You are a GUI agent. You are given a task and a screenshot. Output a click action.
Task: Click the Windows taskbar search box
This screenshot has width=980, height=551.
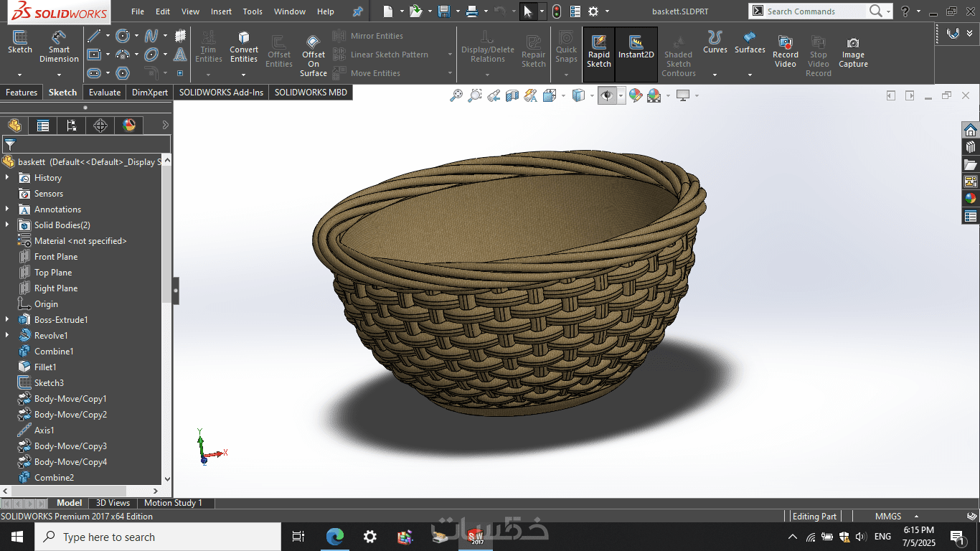(x=157, y=537)
